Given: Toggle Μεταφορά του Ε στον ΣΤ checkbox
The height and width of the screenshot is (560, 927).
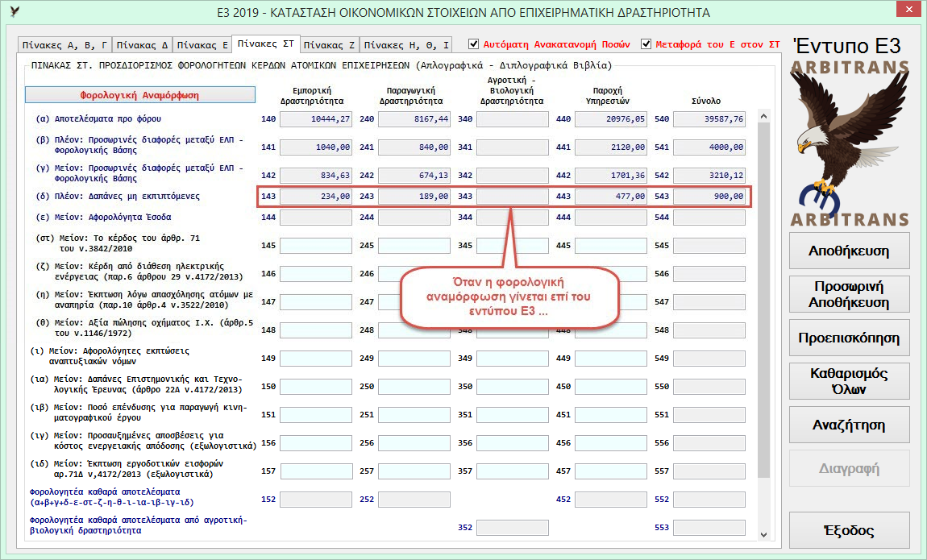Looking at the screenshot, I should [646, 44].
